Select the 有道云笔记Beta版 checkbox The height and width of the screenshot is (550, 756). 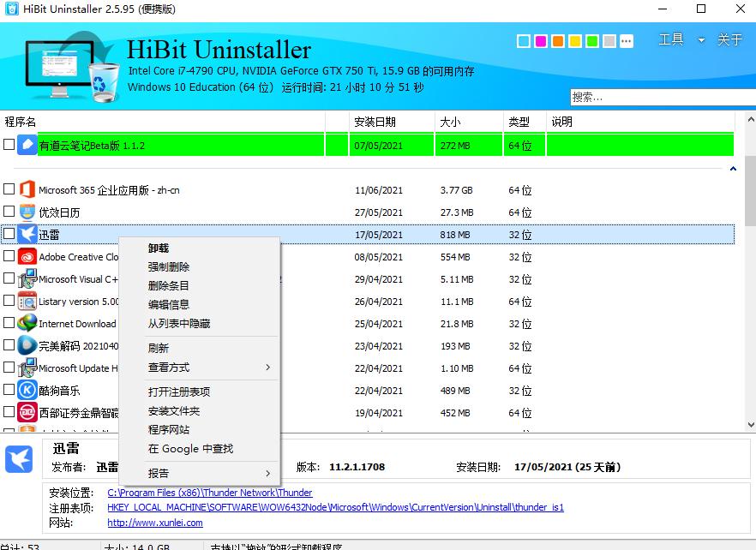(9, 145)
